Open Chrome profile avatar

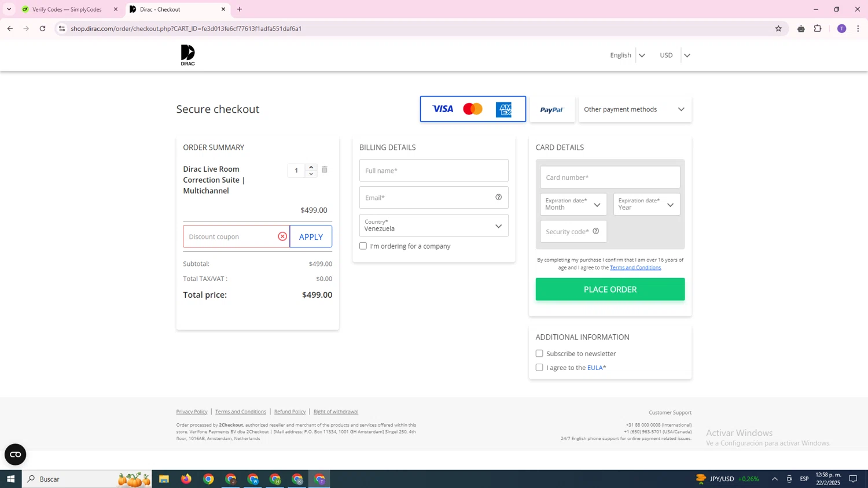click(x=841, y=28)
